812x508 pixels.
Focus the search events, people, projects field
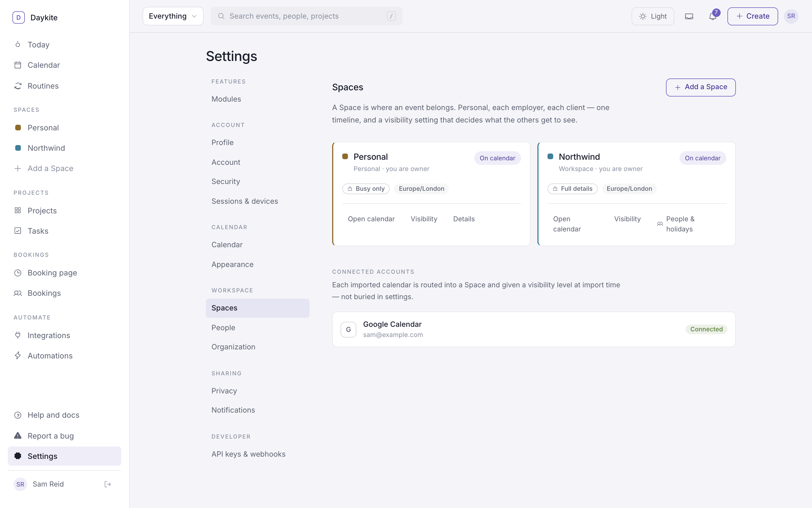(x=306, y=16)
